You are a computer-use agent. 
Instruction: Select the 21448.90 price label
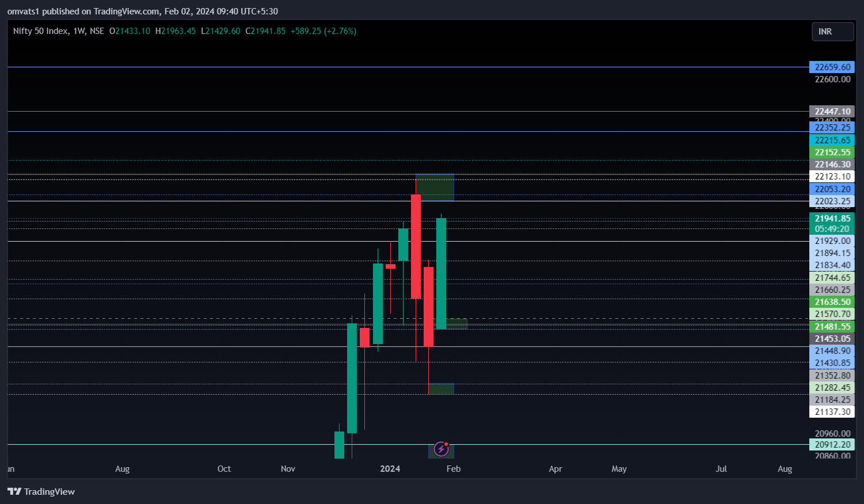(832, 351)
